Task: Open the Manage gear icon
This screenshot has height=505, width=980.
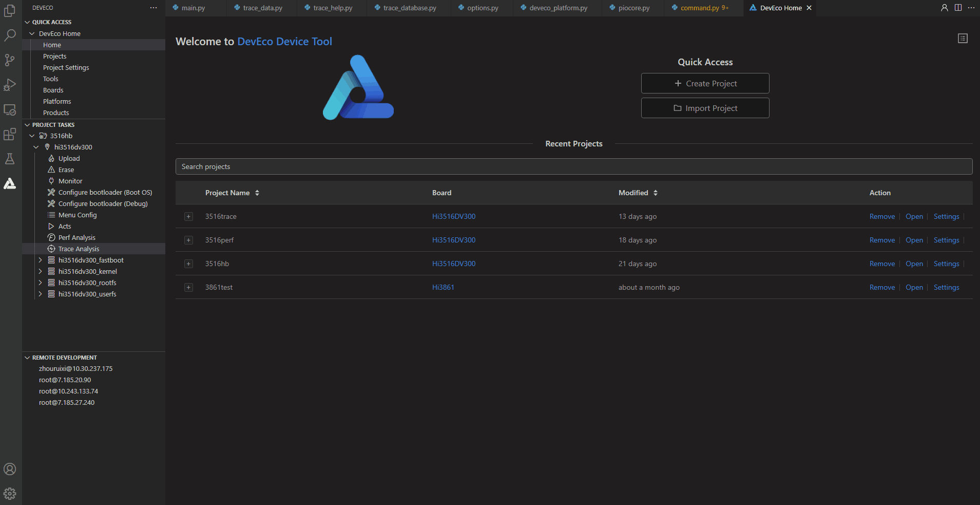Action: coord(10,494)
